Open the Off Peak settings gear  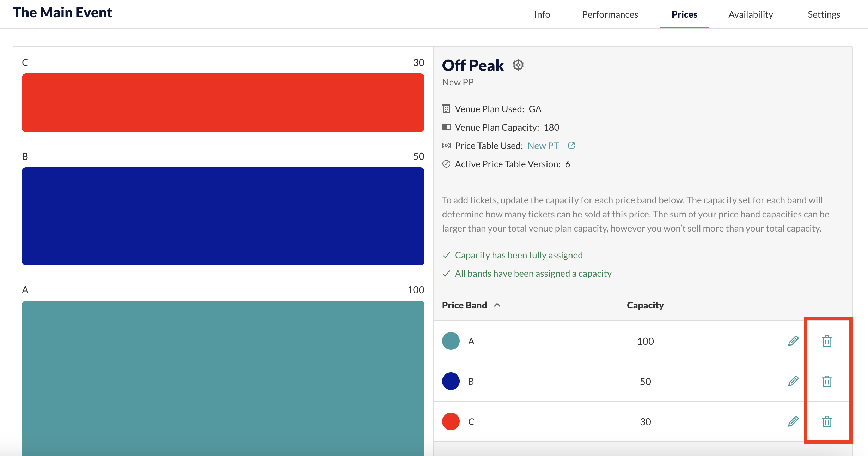tap(518, 65)
